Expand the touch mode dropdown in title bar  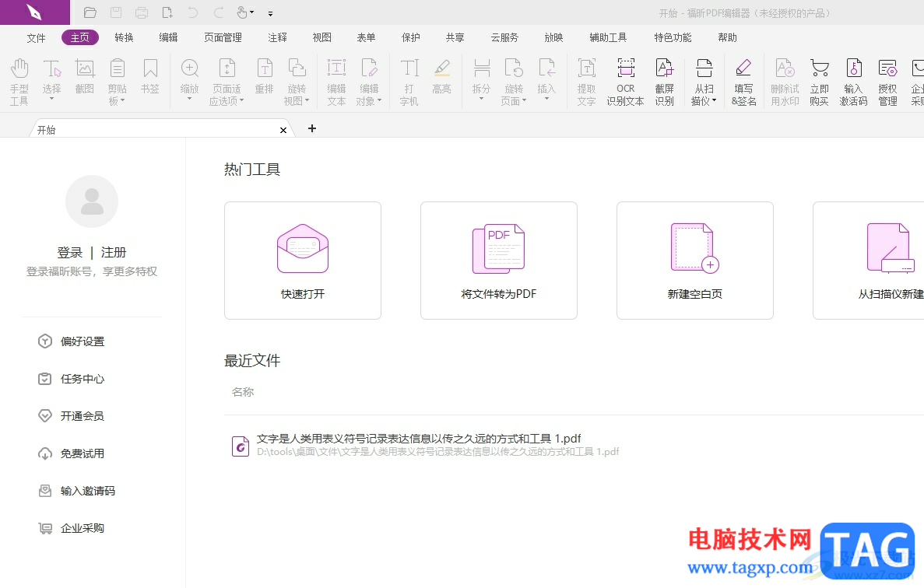point(252,12)
